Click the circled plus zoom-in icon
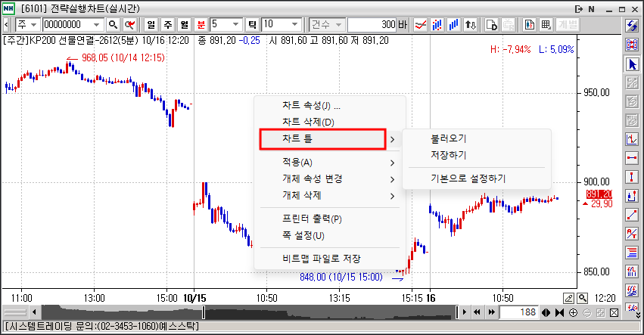 pyautogui.click(x=574, y=313)
